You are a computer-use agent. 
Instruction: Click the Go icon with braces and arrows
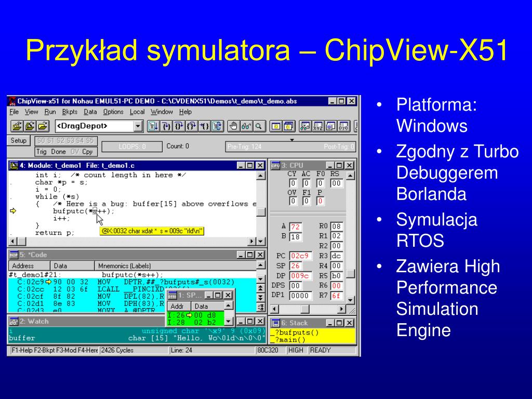click(x=217, y=127)
